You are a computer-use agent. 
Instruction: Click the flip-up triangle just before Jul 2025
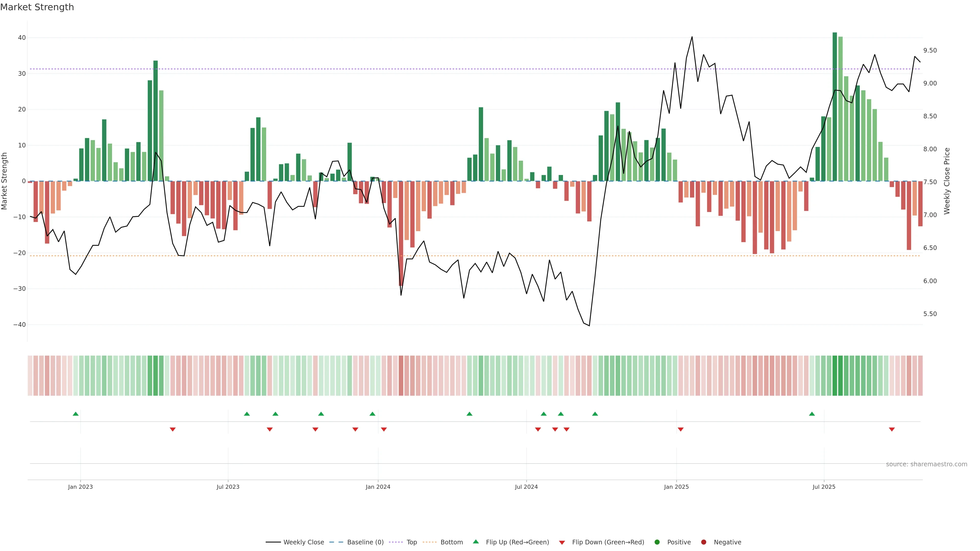pos(812,414)
